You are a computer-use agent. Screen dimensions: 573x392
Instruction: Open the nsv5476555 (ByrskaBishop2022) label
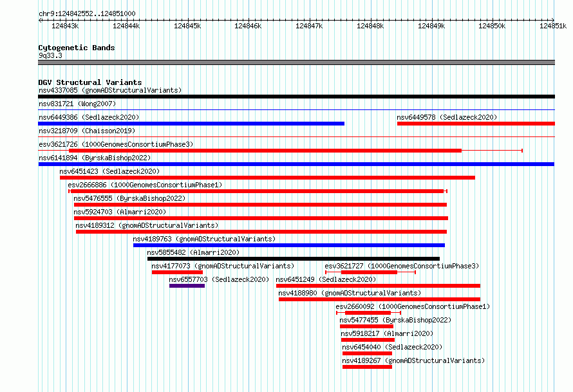click(129, 198)
